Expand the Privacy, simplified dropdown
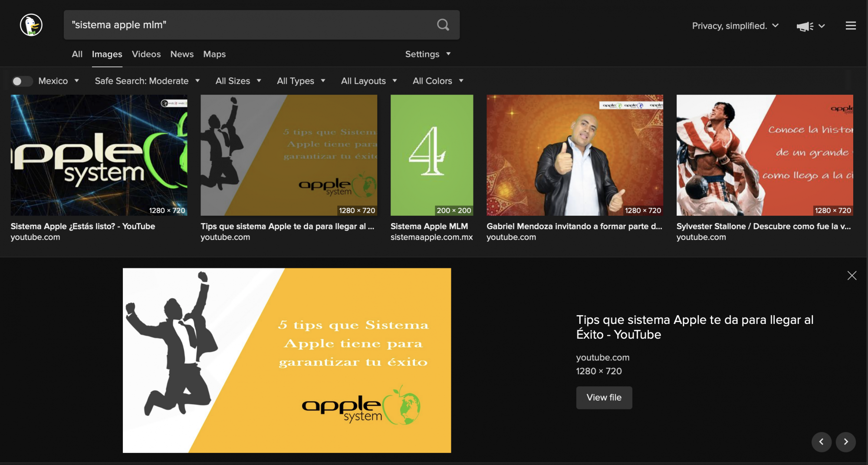Viewport: 868px width, 465px height. [735, 26]
